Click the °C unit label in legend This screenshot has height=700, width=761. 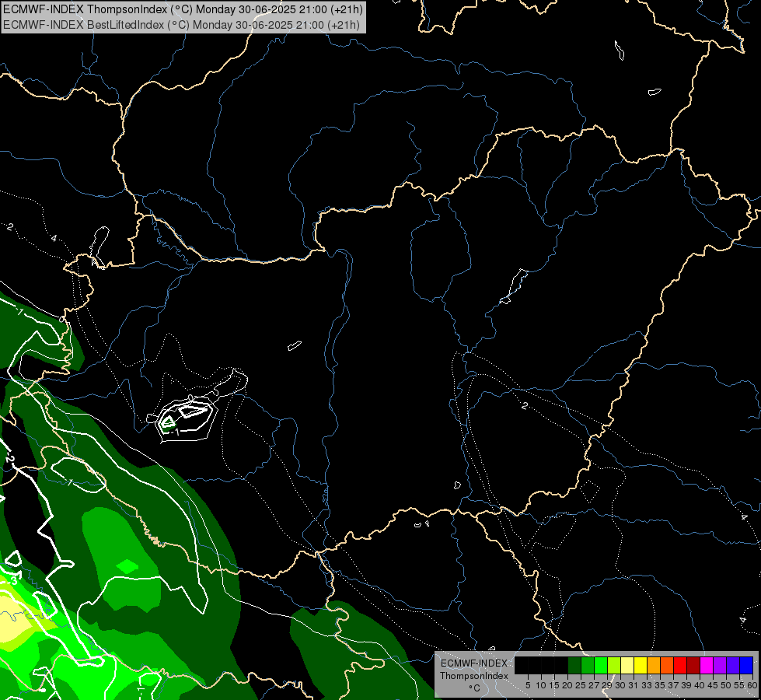pyautogui.click(x=475, y=688)
